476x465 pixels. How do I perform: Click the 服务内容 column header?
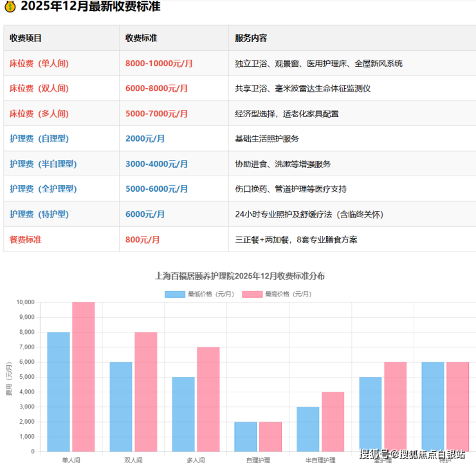point(252,39)
